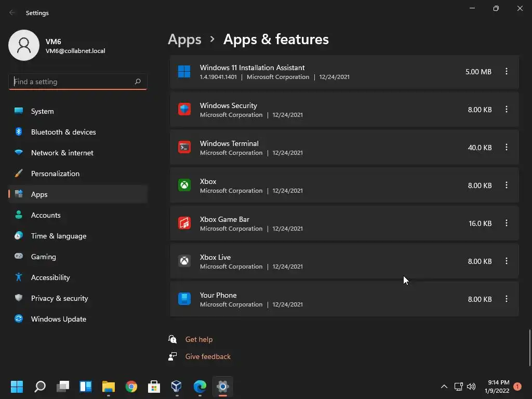Click the search magnifier in Find a setting
The image size is (532, 399).
coord(137,82)
